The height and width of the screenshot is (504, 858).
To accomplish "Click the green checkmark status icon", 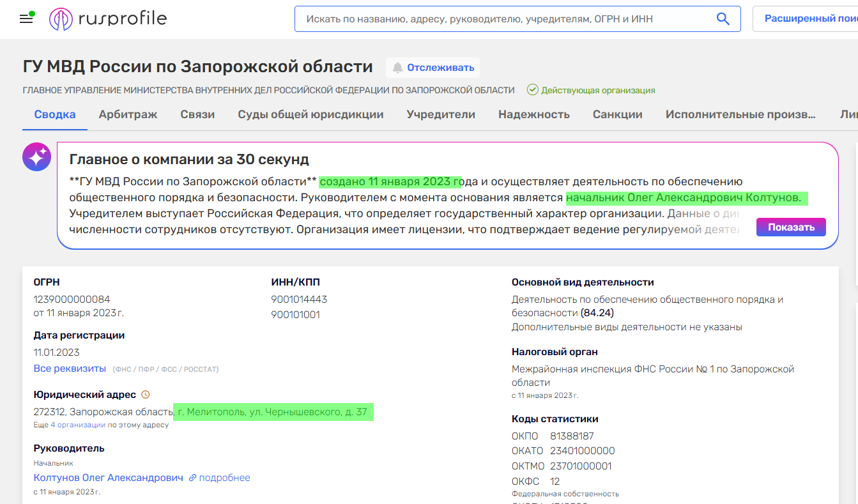I will pyautogui.click(x=532, y=90).
